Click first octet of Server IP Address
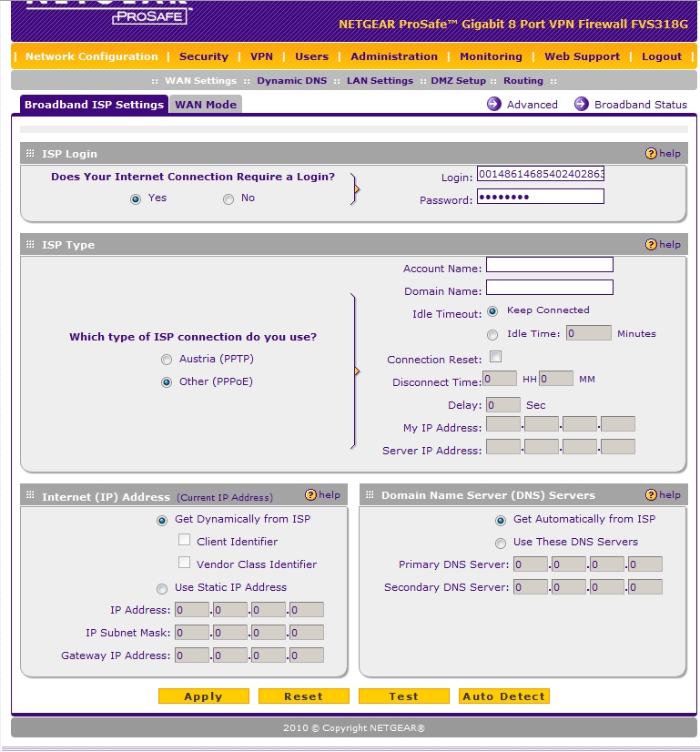The width and height of the screenshot is (700, 752). [503, 446]
